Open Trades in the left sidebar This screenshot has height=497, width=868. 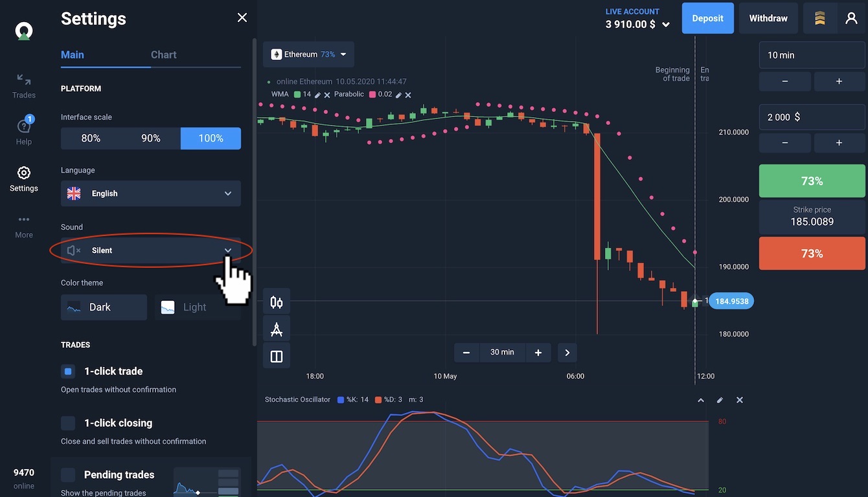click(x=24, y=85)
